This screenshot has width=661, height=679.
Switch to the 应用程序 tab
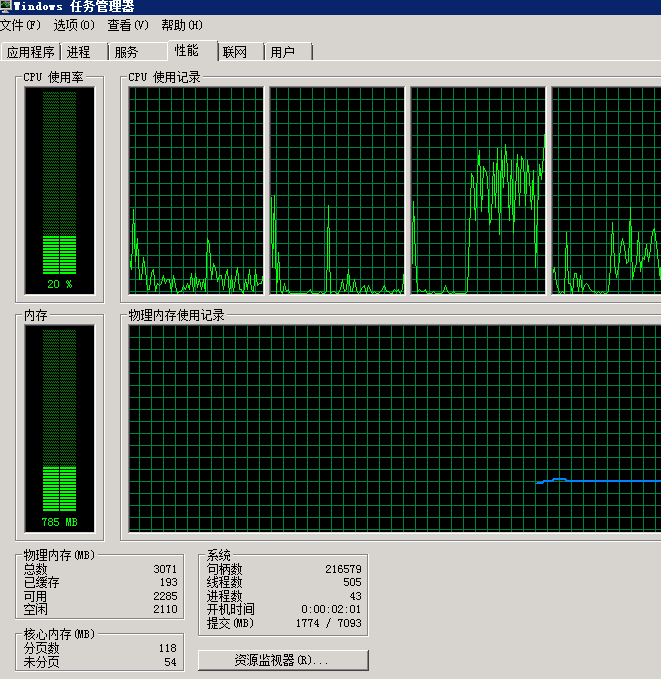click(30, 52)
